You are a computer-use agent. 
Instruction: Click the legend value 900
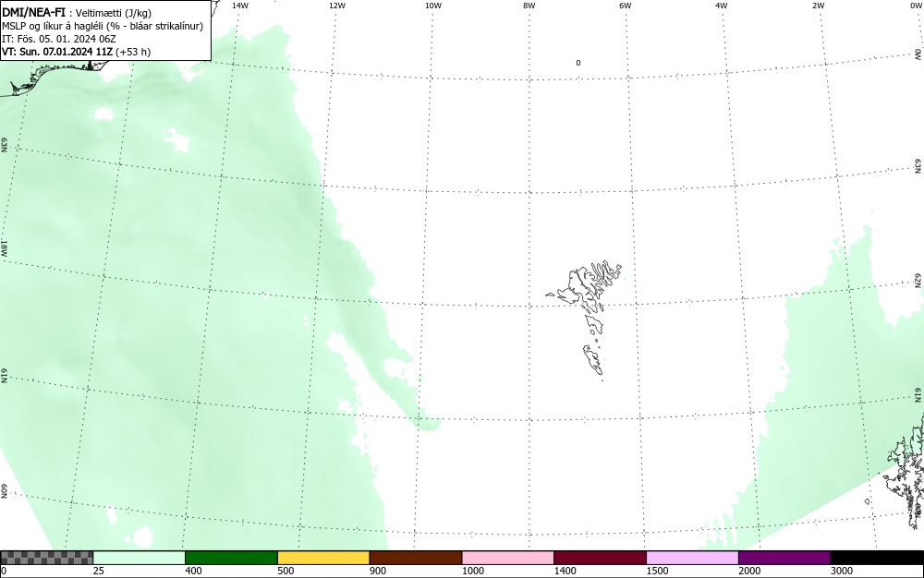coord(378,571)
